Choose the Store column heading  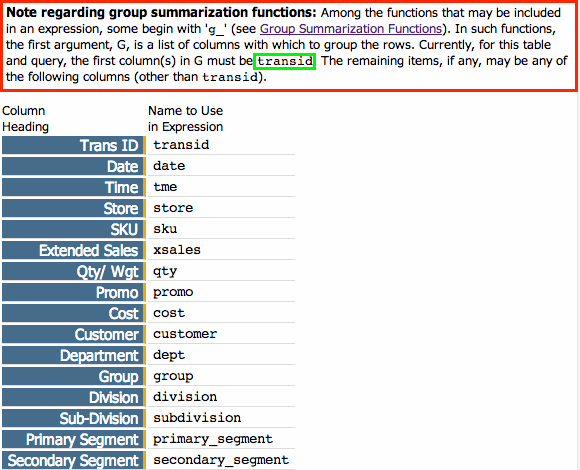click(74, 208)
